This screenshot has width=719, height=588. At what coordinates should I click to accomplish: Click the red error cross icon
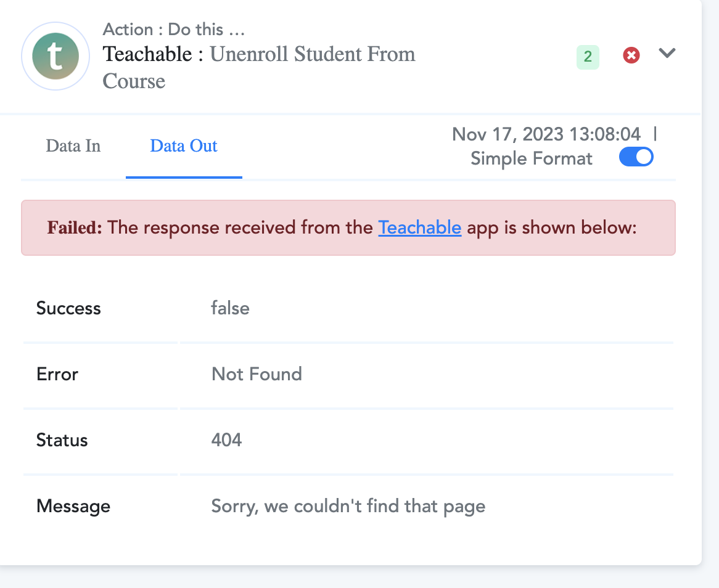pyautogui.click(x=631, y=55)
